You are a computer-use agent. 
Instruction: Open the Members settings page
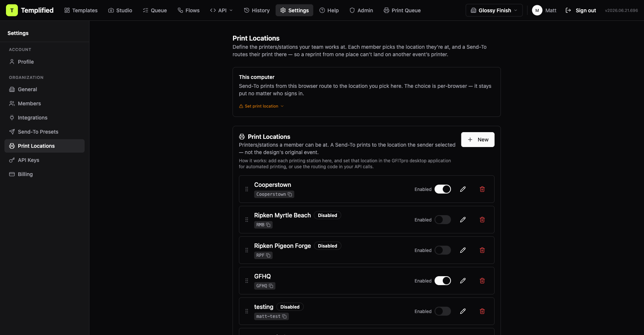click(44, 103)
